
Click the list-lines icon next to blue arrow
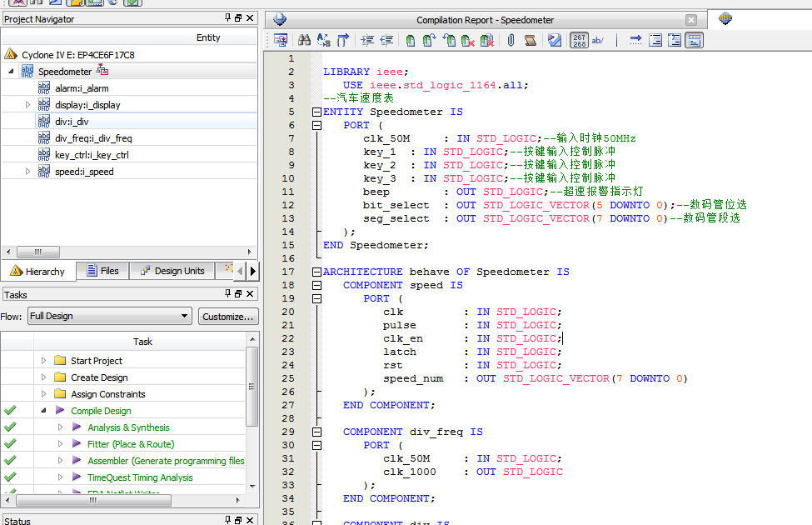[x=655, y=40]
